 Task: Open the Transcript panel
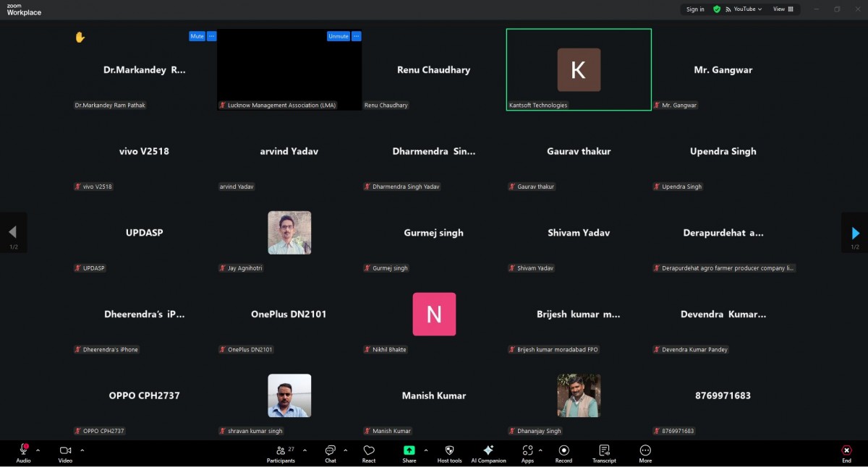(x=604, y=453)
